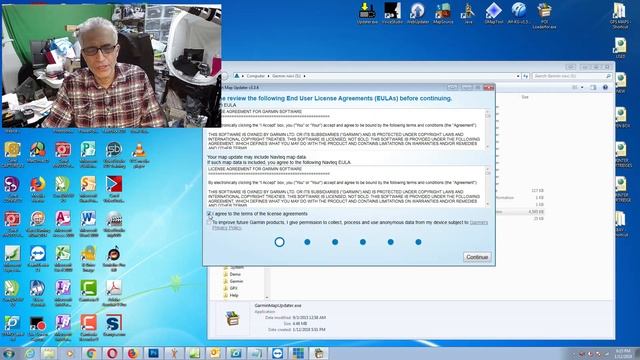Open Firefox from the taskbar
This screenshot has width=640, height=360.
tap(133, 353)
